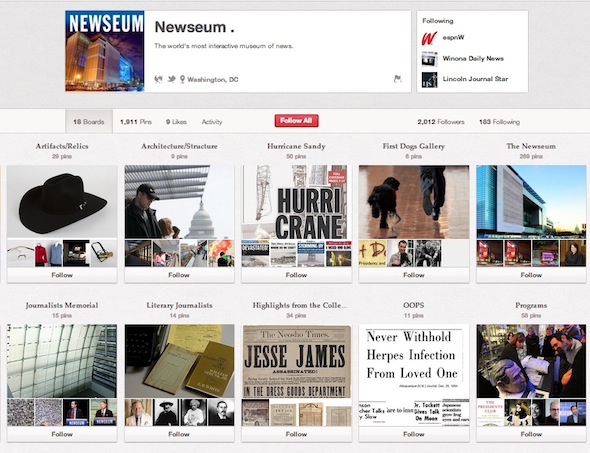Viewport: 590px width, 453px height.
Task: Open the Activity tab
Action: [x=212, y=122]
